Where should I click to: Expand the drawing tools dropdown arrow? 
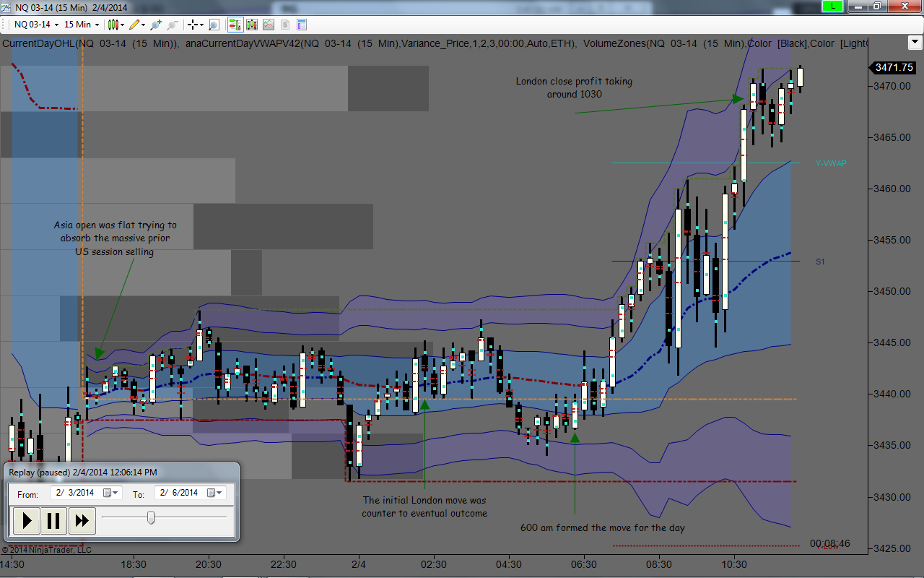(143, 25)
